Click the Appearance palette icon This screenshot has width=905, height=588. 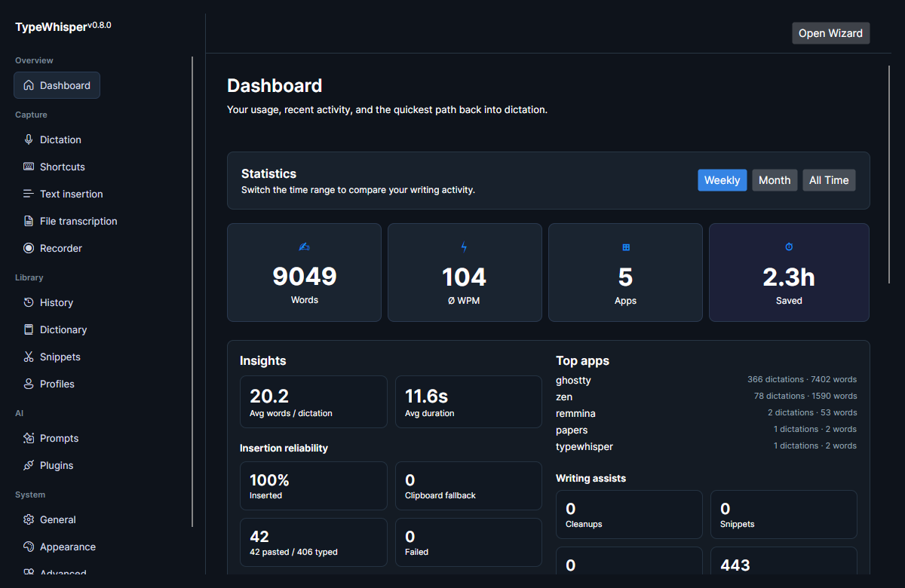click(29, 547)
